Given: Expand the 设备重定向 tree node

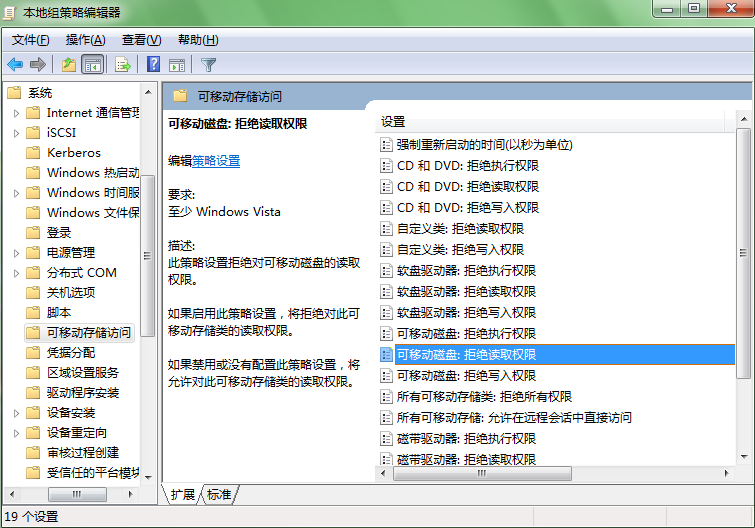Looking at the screenshot, I should pyautogui.click(x=16, y=433).
